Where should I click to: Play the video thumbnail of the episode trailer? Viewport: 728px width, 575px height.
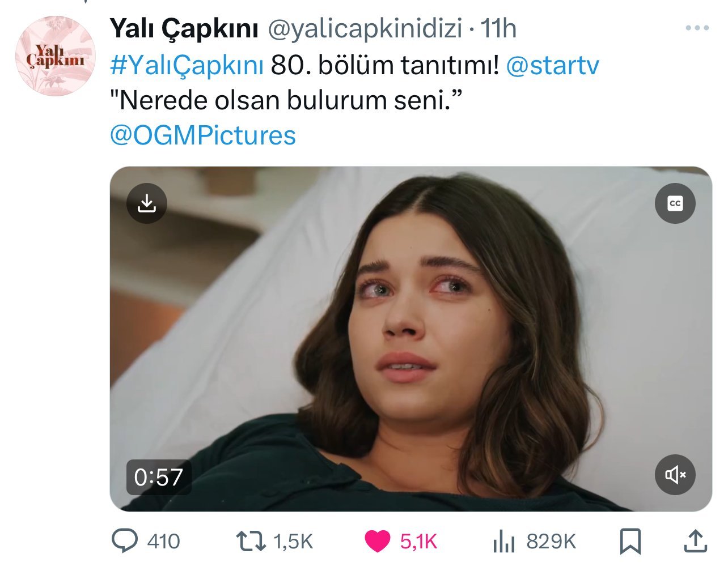410,339
